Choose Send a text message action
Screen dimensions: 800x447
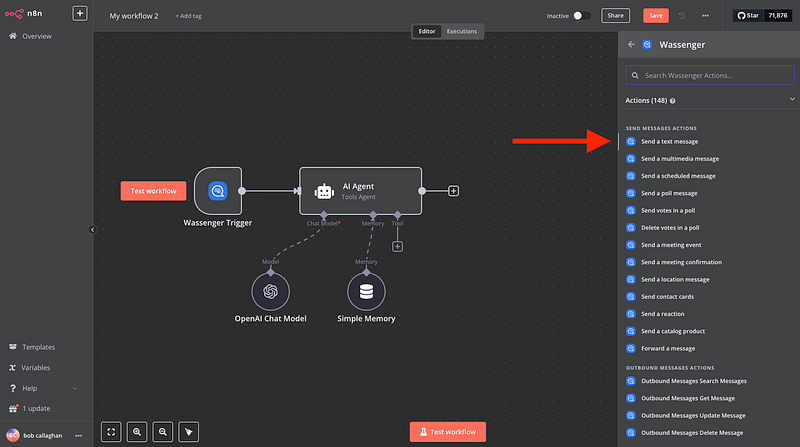[x=669, y=141]
